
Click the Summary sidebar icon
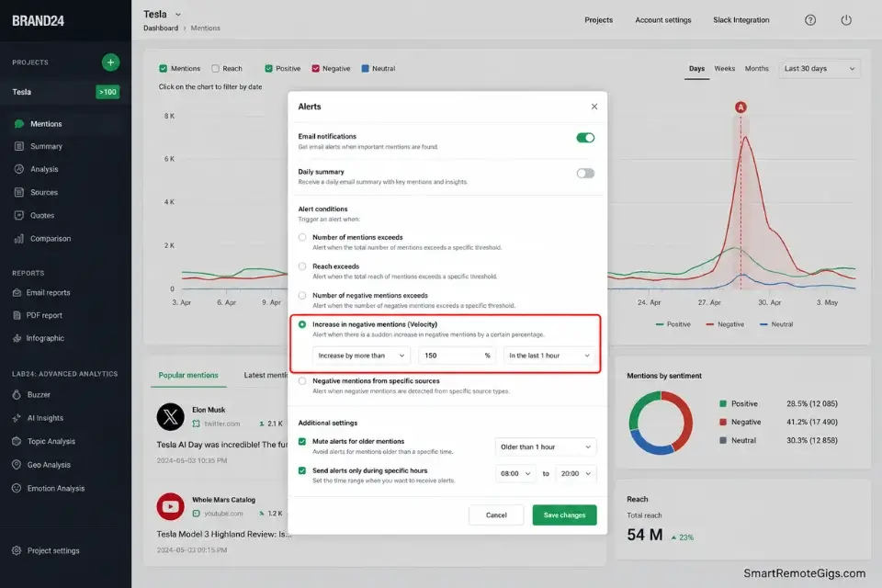(19, 146)
